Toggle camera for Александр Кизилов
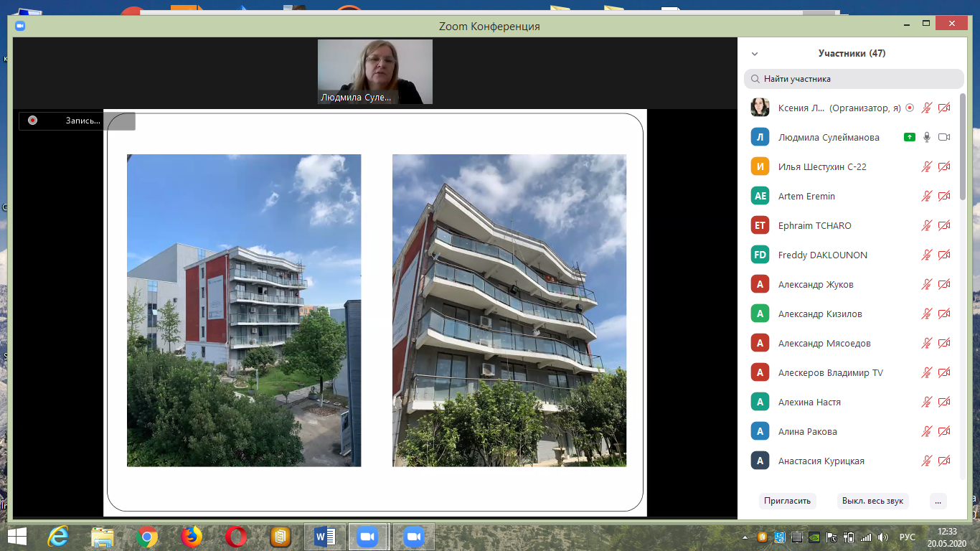Viewport: 980px width, 551px height. [x=944, y=314]
